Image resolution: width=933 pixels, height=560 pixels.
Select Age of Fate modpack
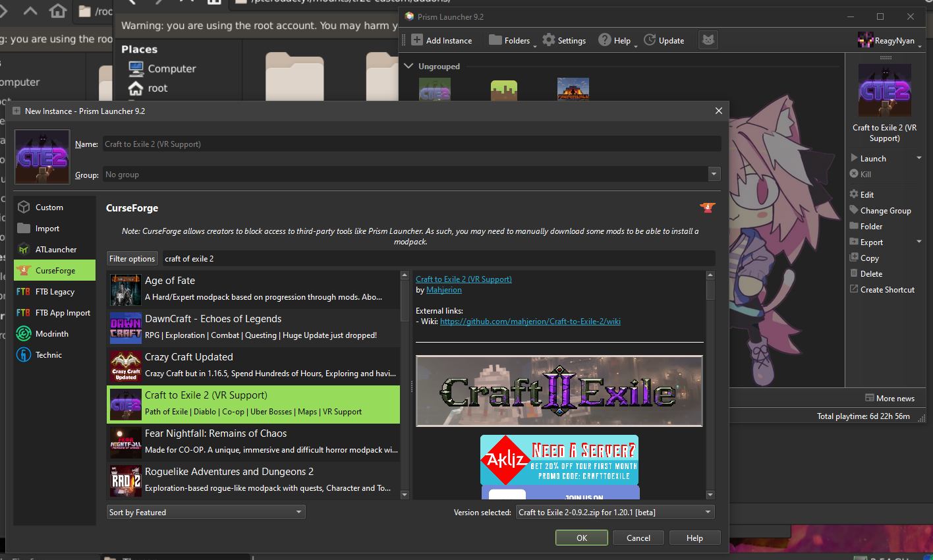[x=253, y=289]
